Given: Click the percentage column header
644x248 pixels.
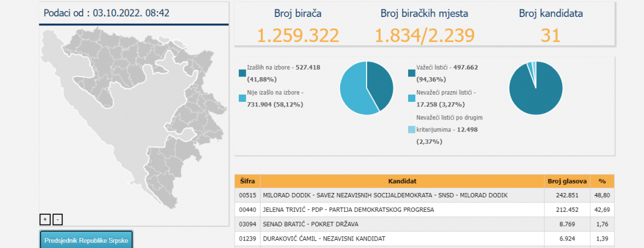Looking at the screenshot, I should [x=602, y=181].
